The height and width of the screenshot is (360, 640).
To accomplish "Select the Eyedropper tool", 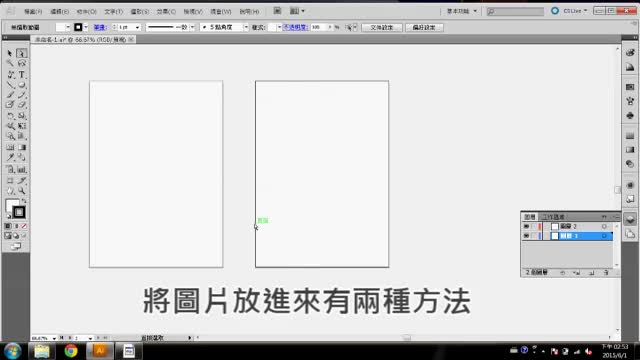I will pyautogui.click(x=10, y=158).
